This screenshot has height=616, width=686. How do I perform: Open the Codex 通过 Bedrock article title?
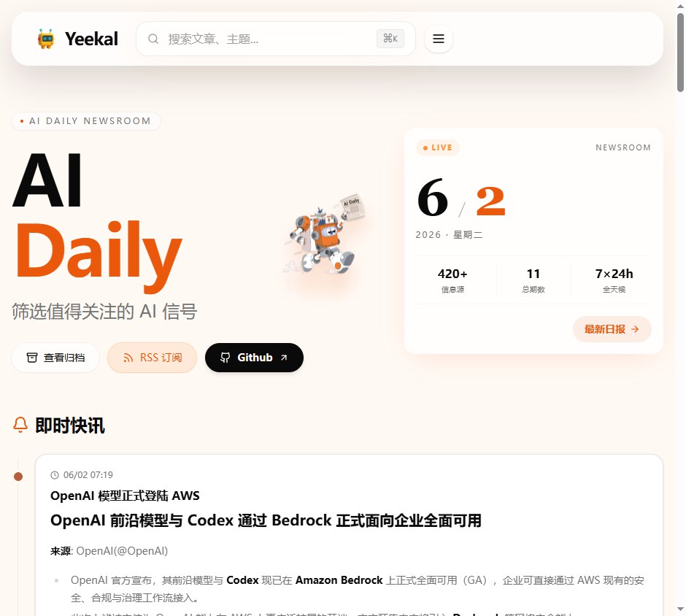coord(266,520)
